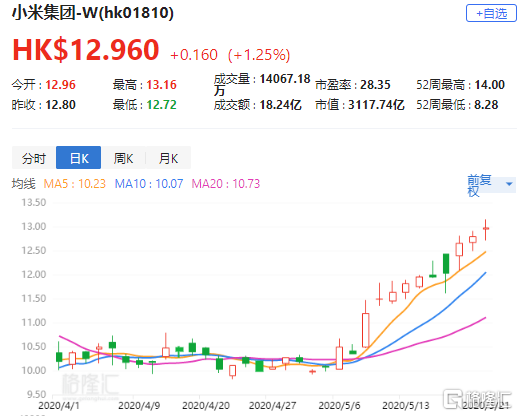Open the 周K weekly chart tab

click(x=123, y=158)
